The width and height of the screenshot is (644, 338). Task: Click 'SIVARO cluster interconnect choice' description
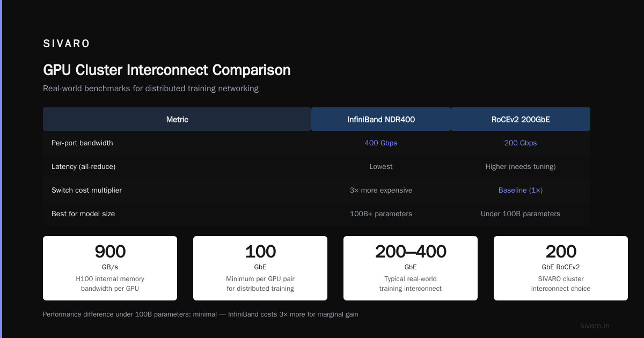pyautogui.click(x=561, y=284)
